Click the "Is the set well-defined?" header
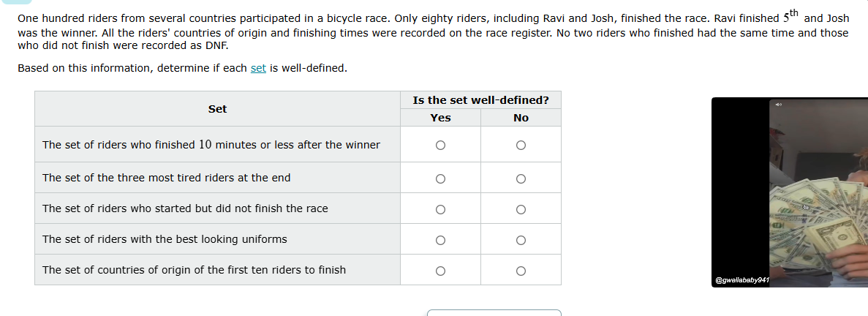 (x=480, y=100)
